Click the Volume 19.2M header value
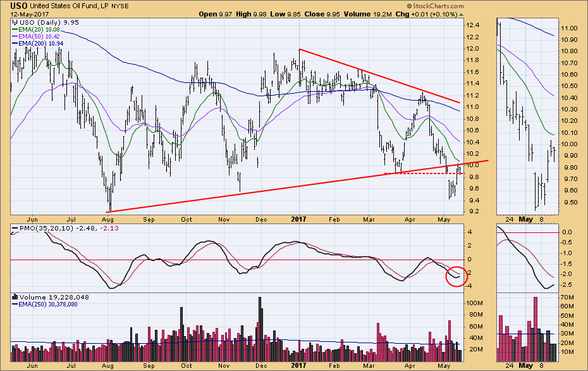Viewport: 588px width, 371px height. pos(367,15)
